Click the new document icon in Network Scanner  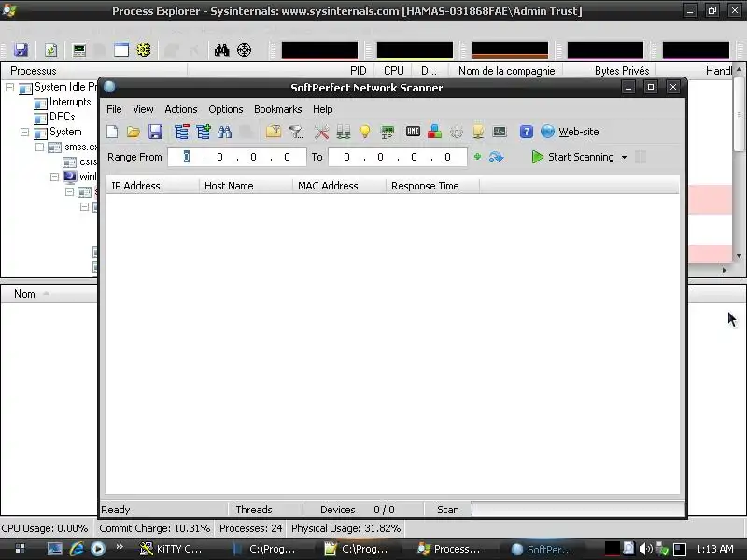pyautogui.click(x=112, y=132)
